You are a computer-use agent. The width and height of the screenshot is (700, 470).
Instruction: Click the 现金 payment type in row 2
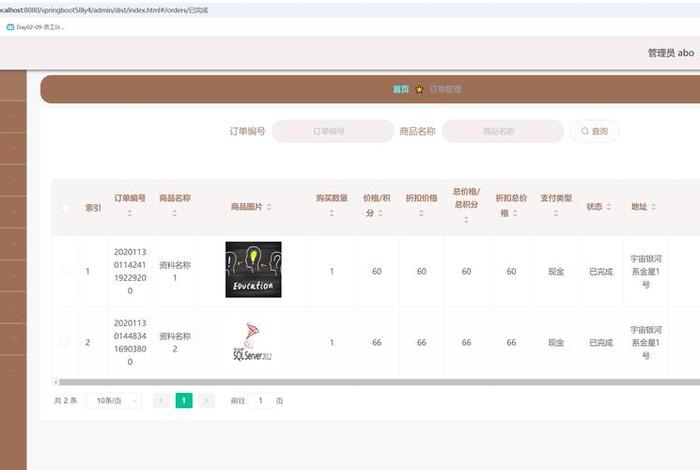pyautogui.click(x=556, y=342)
